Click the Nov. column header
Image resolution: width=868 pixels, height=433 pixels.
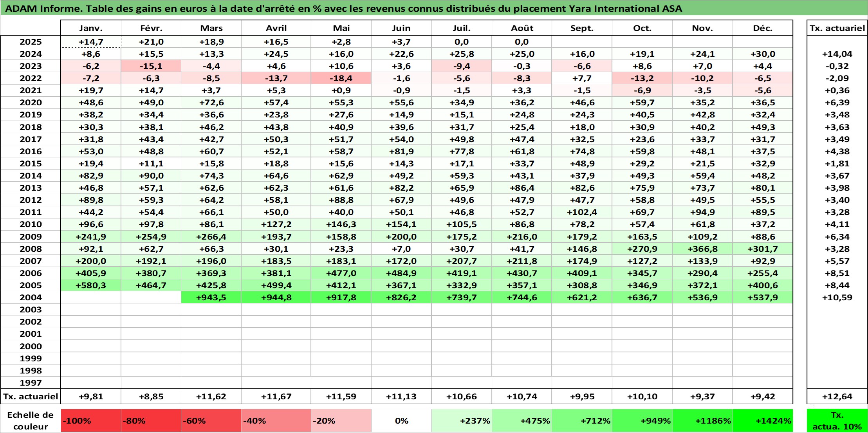702,28
